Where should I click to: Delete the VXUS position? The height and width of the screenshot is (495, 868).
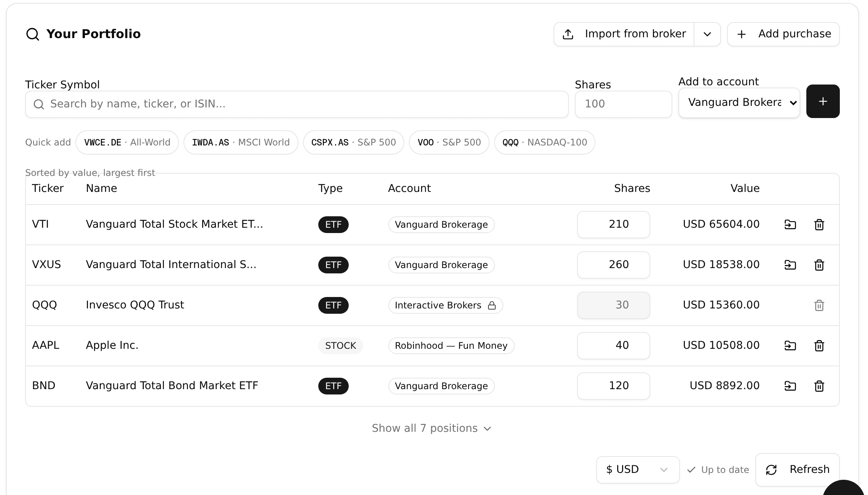point(819,265)
